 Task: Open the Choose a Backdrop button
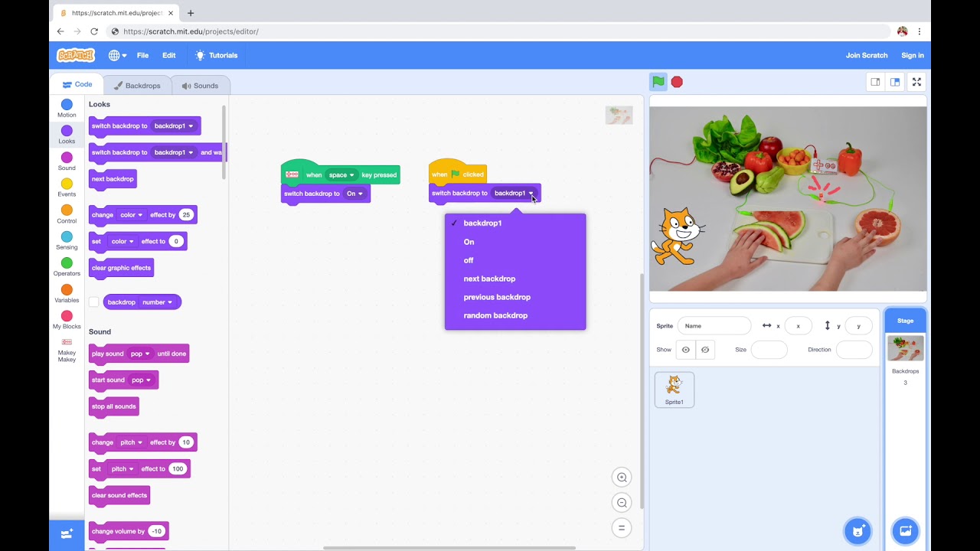(x=905, y=531)
